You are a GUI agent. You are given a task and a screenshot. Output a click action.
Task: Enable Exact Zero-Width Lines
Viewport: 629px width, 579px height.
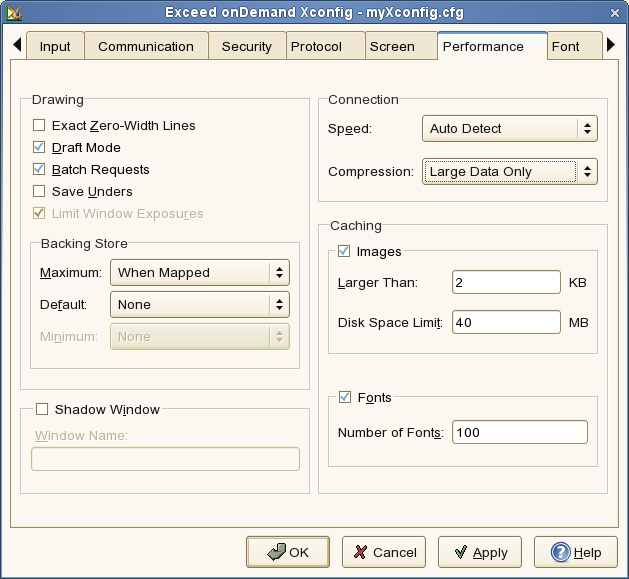39,126
